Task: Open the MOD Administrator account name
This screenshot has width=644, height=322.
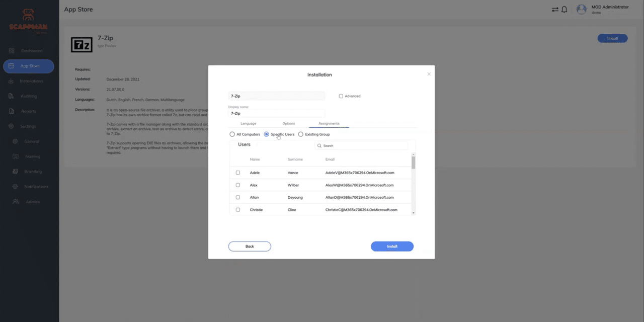Action: (610, 7)
